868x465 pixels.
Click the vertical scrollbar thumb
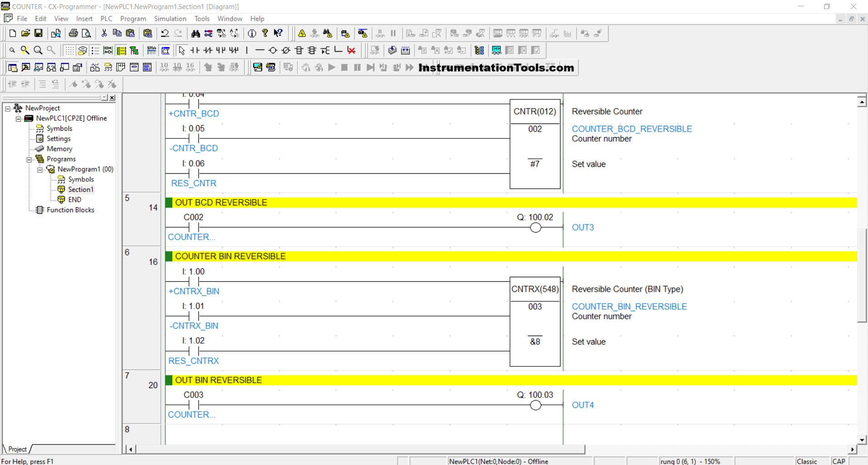(862, 275)
